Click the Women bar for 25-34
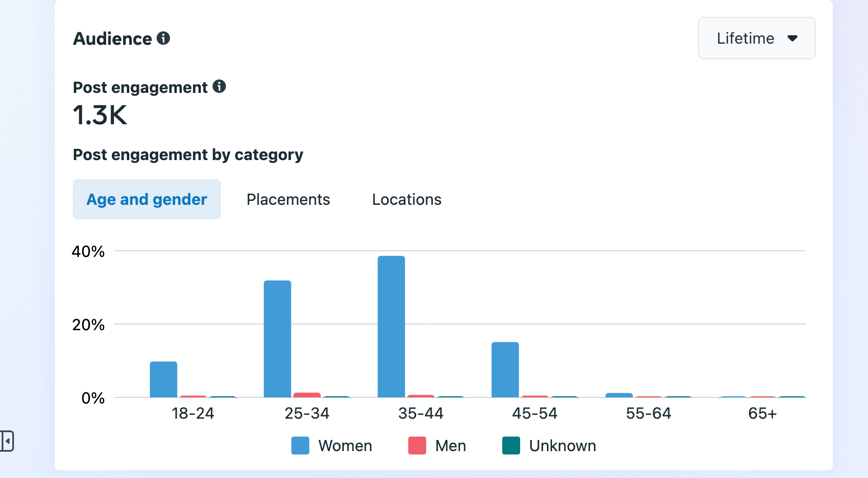 [x=277, y=339]
